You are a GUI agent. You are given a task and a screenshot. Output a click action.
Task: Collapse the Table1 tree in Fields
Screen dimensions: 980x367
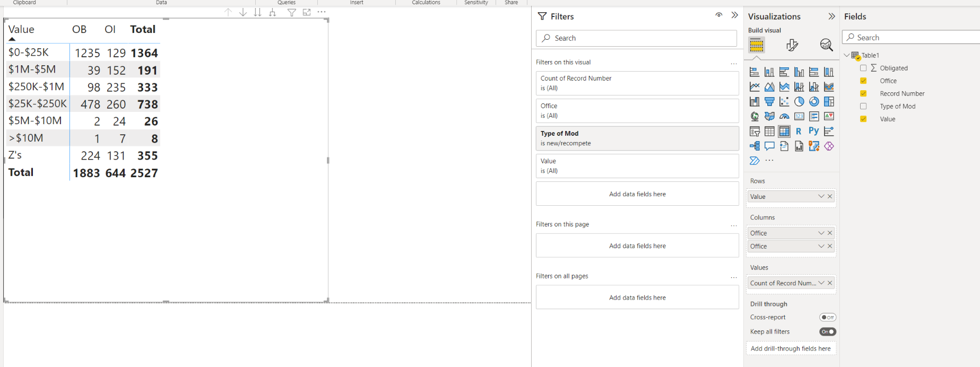[846, 55]
